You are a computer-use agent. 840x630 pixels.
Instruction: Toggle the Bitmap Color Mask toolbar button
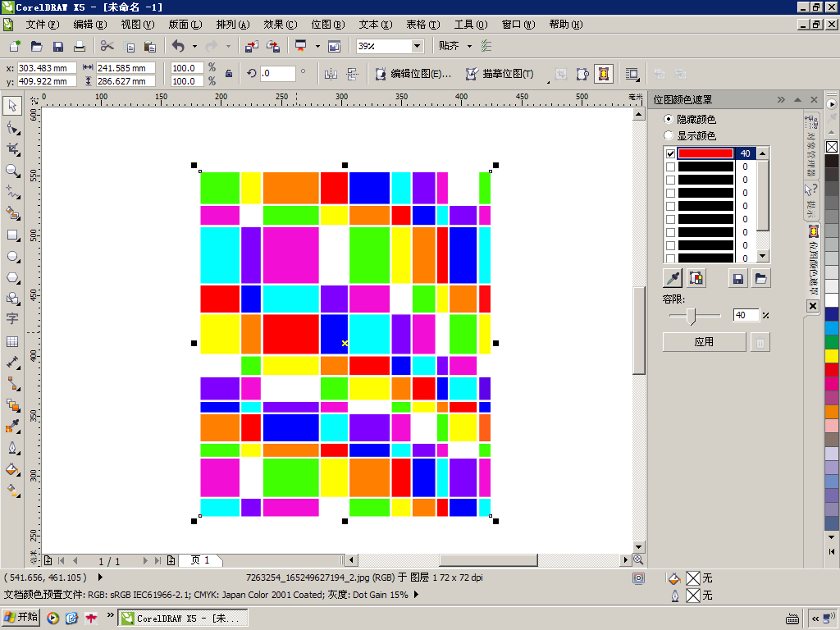point(604,74)
